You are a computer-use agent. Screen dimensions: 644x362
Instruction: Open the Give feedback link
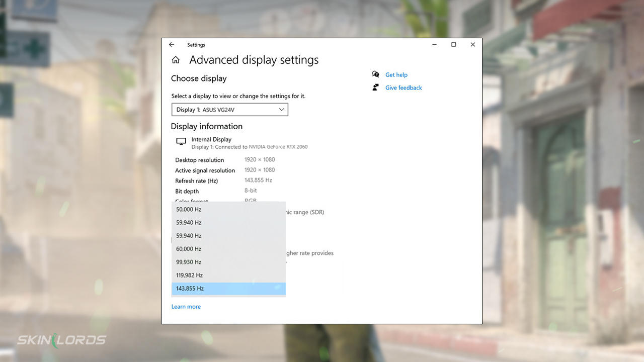point(404,88)
